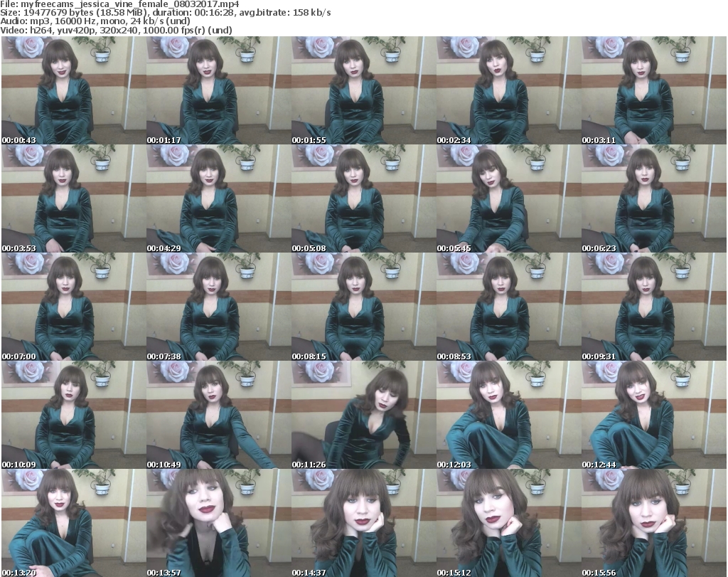Screen dimensions: 728x577
Task: Click the thumbnail timestamped 00:00:43
Action: pyautogui.click(x=74, y=90)
